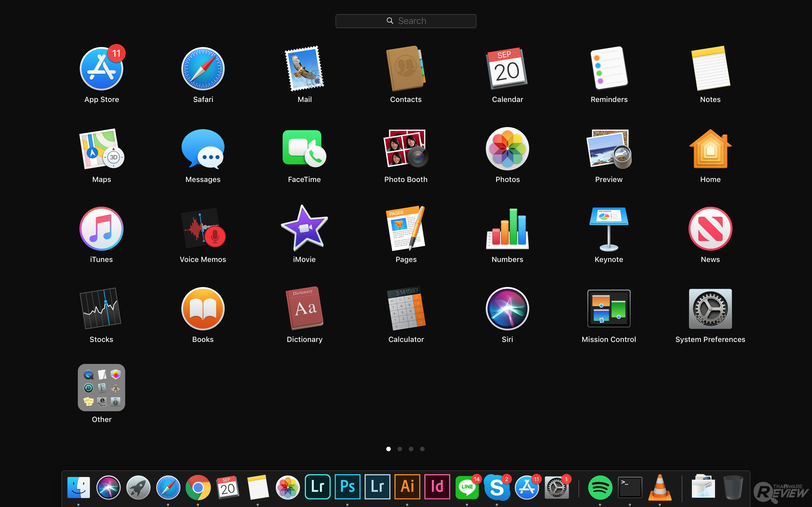The width and height of the screenshot is (812, 507).
Task: Open App Store with 11 updates badge
Action: 101,69
